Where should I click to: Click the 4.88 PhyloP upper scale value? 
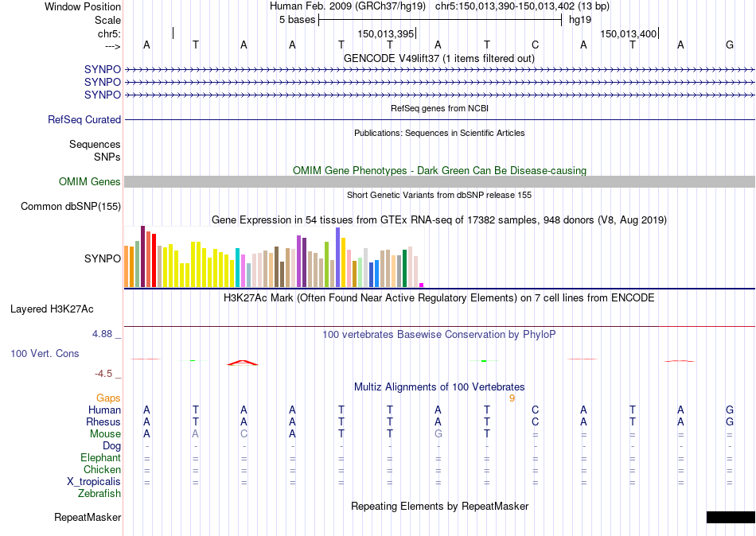pos(102,334)
